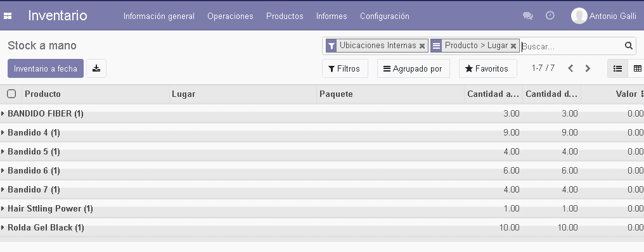Click the Stock a mano page title
The image size is (644, 252).
(x=42, y=46)
